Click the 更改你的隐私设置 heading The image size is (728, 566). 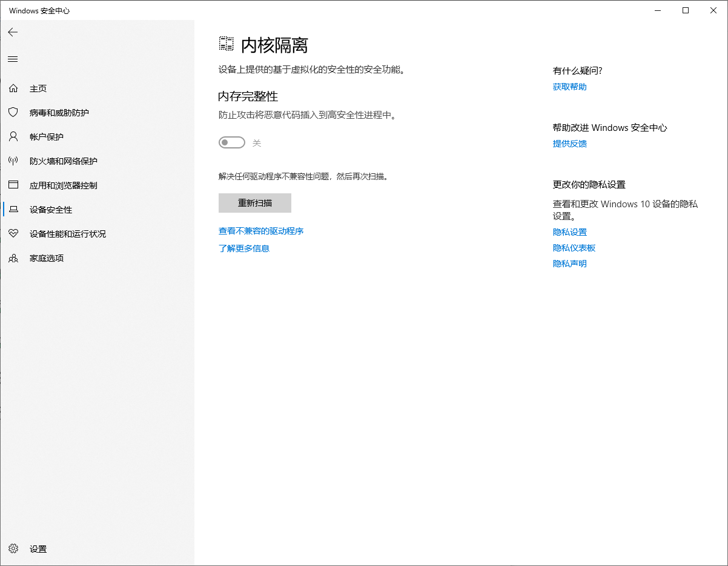(589, 185)
